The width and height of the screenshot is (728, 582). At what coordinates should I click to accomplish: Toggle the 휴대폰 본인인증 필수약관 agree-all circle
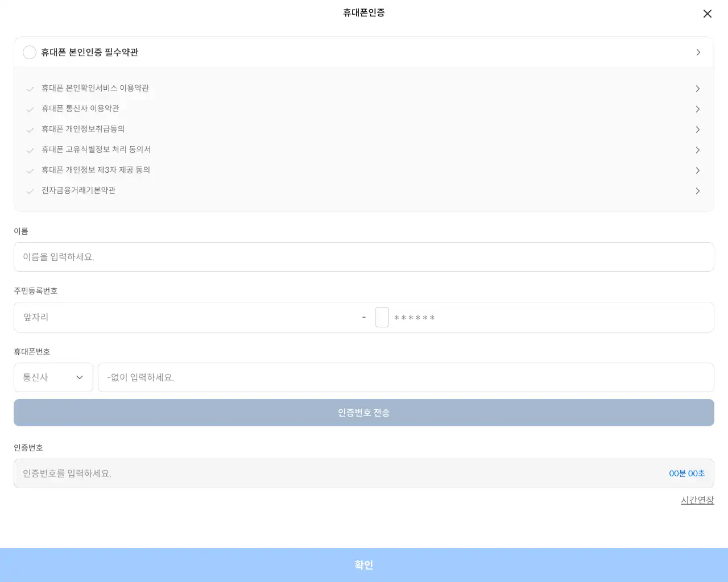pyautogui.click(x=30, y=52)
